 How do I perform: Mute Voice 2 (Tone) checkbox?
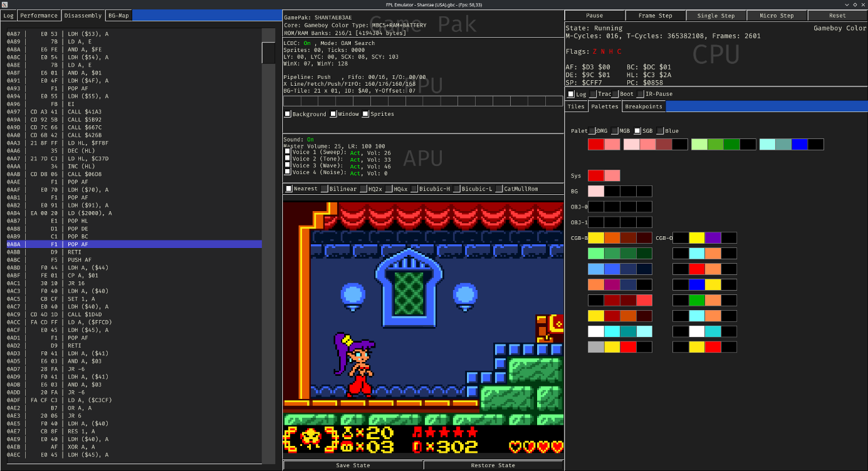(288, 158)
